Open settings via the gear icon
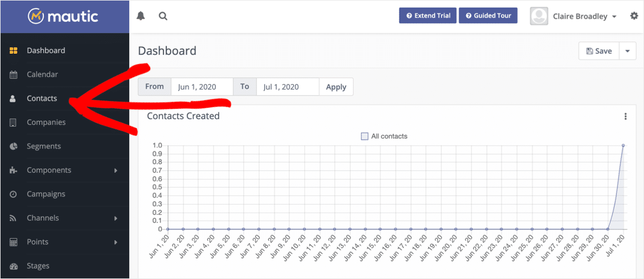The image size is (644, 279). coord(634,16)
